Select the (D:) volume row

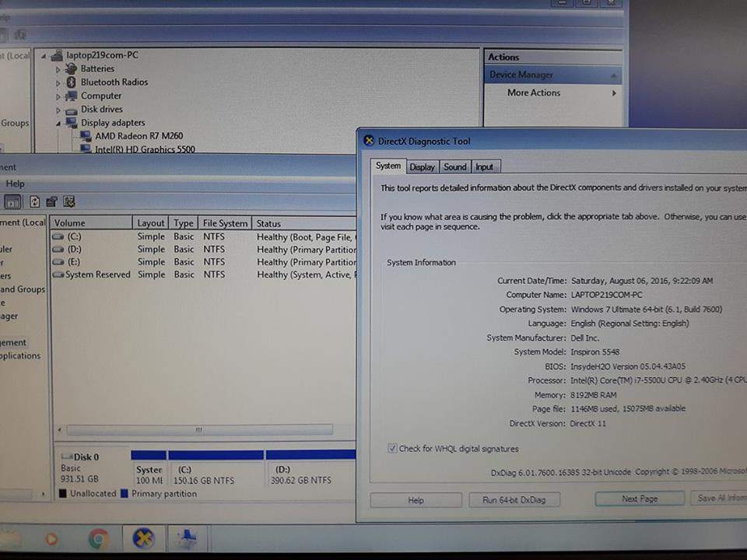204,250
